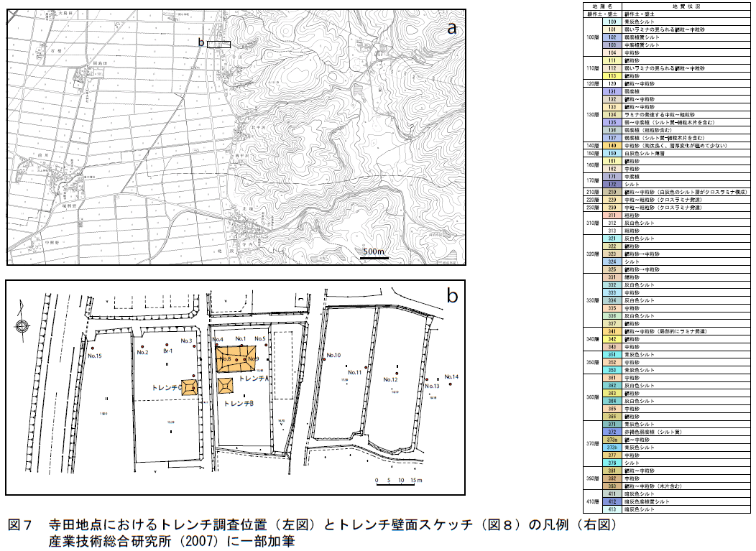Click the 311 pink legend swatch

coord(612,216)
